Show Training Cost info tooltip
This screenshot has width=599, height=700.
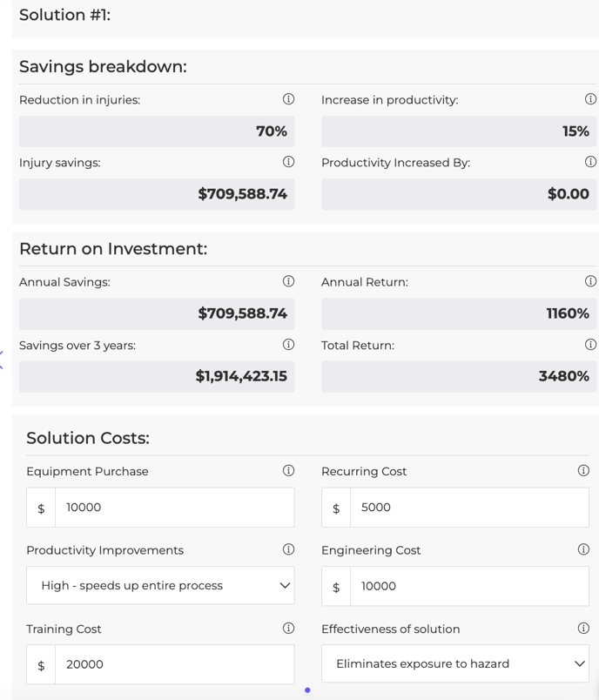[288, 629]
